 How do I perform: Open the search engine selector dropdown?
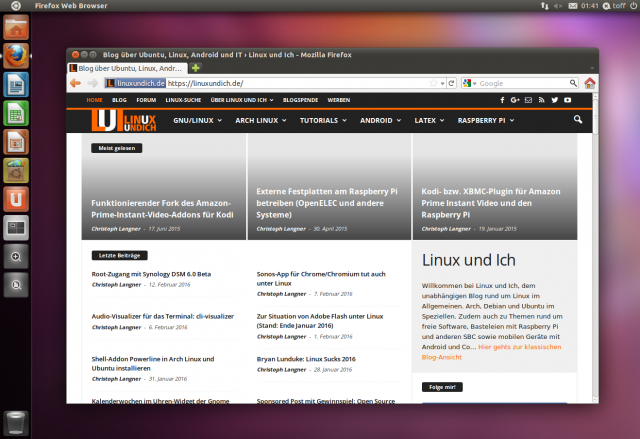pos(471,83)
